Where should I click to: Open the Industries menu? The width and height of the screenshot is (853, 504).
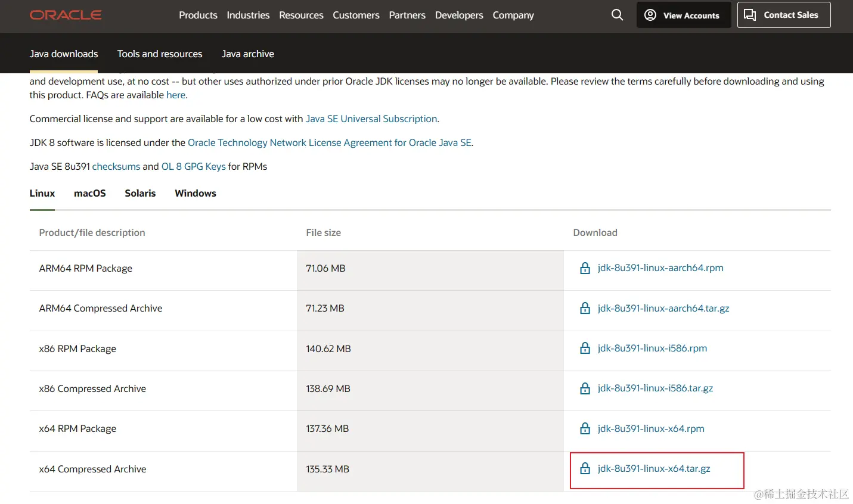click(x=248, y=15)
